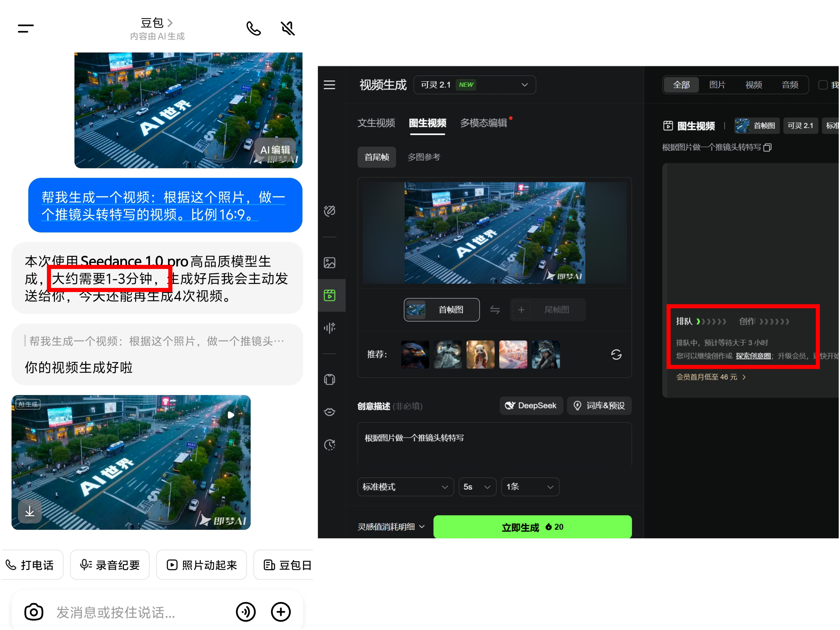Switch to the 文生视频 tab
This screenshot has height=630, width=840.
pyautogui.click(x=376, y=123)
